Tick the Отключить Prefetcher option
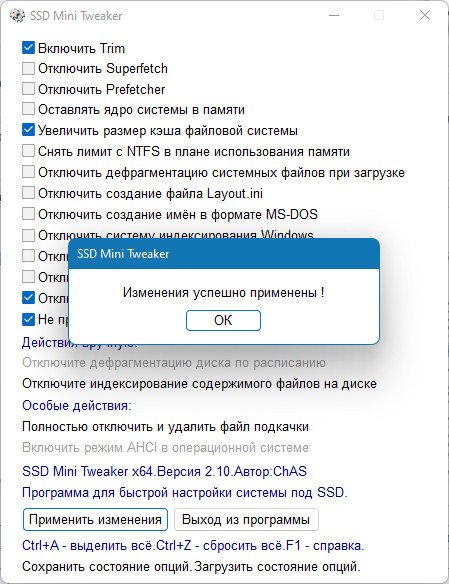The image size is (449, 584). pyautogui.click(x=28, y=89)
